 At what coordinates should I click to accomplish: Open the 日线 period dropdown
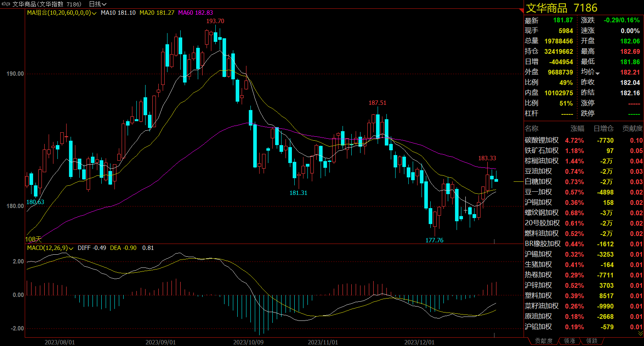coord(98,4)
